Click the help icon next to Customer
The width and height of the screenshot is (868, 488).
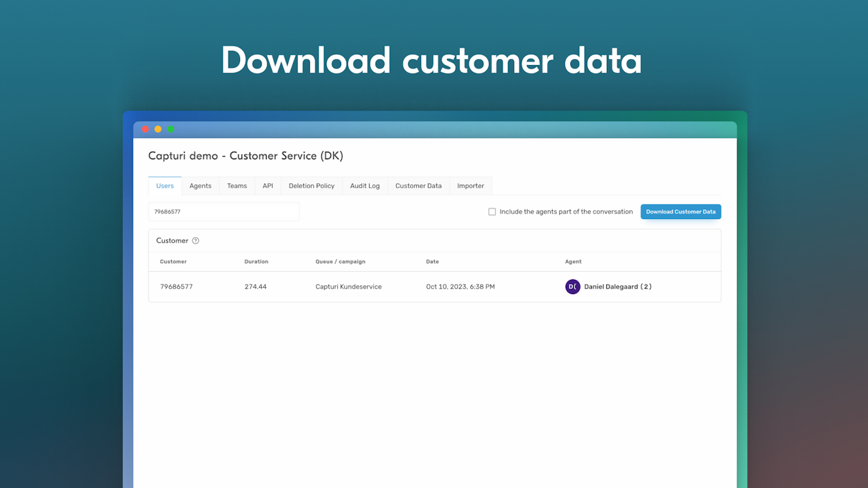click(x=195, y=241)
